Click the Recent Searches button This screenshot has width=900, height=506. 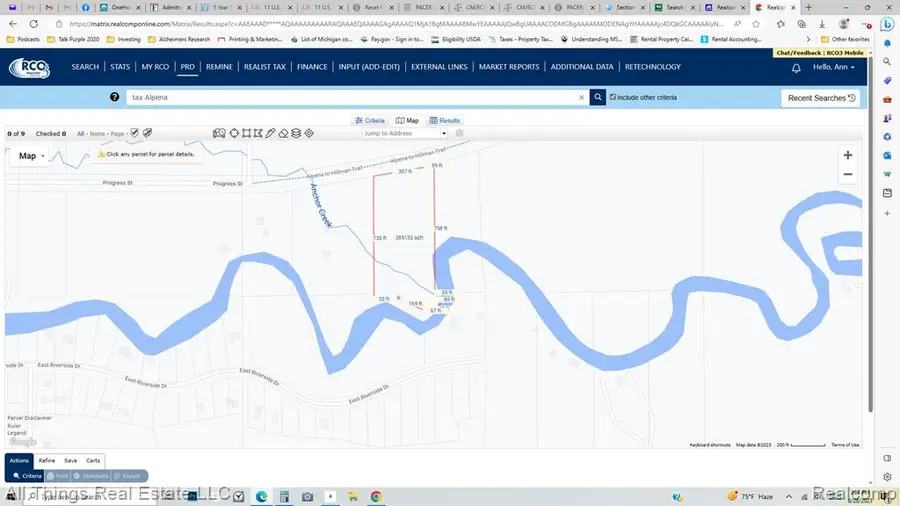click(x=821, y=98)
